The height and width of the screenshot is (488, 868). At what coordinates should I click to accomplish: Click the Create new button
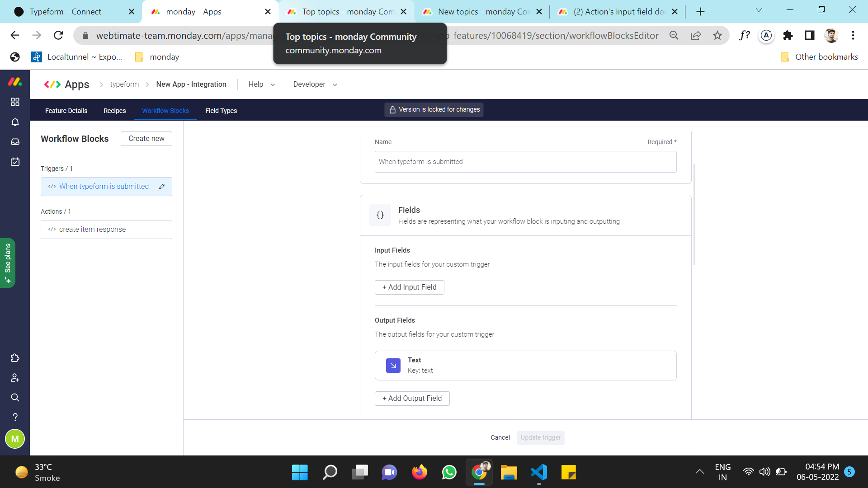coord(146,139)
